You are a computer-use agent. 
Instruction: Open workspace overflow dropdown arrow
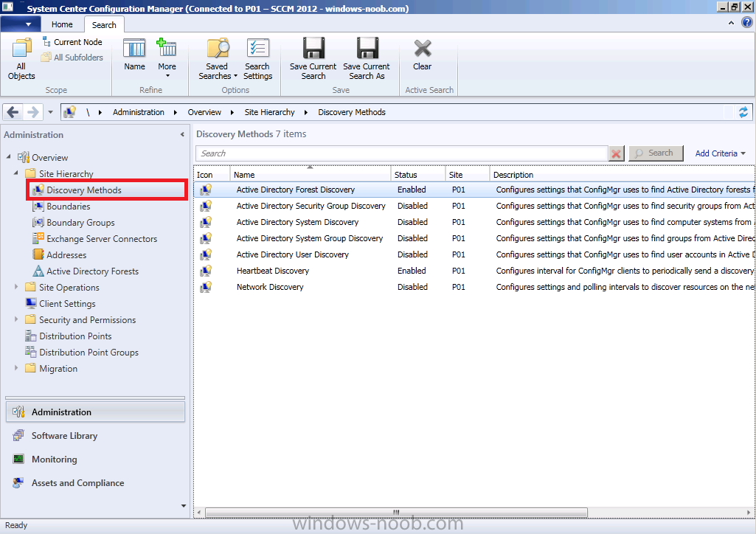[183, 505]
